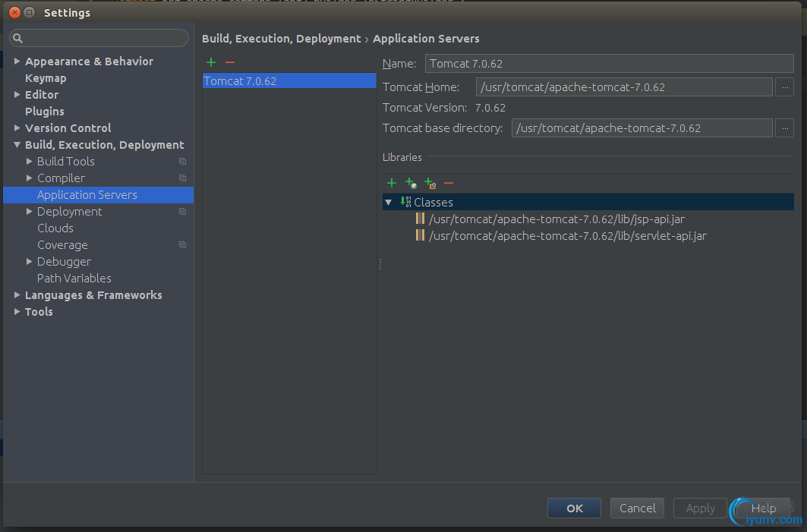Click the project-level icon next to Deployment
Screen dimensions: 807x532
(x=182, y=212)
